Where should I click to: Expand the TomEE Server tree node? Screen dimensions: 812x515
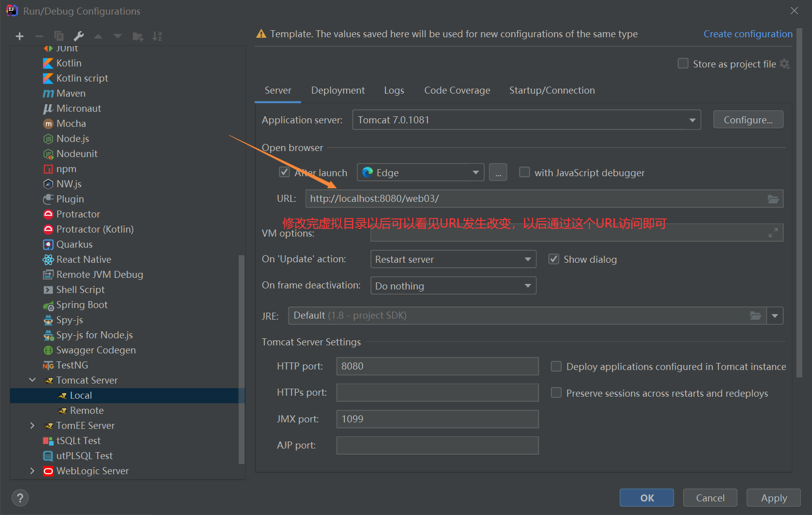pyautogui.click(x=32, y=425)
